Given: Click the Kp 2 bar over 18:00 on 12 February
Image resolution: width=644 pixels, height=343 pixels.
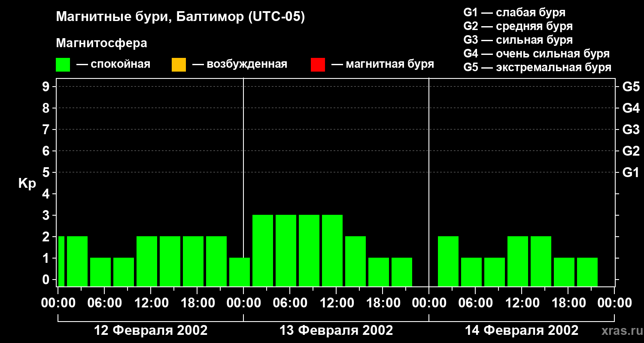Looking at the screenshot, I should tap(193, 261).
